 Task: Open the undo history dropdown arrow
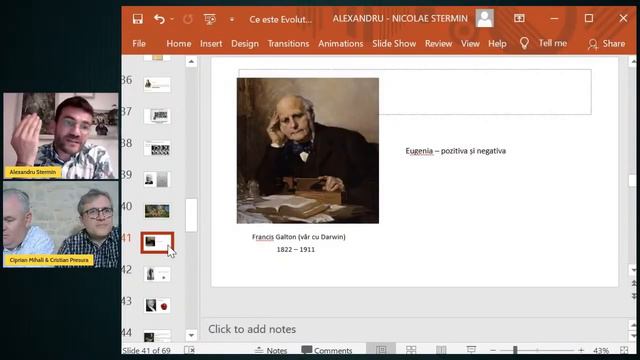172,19
